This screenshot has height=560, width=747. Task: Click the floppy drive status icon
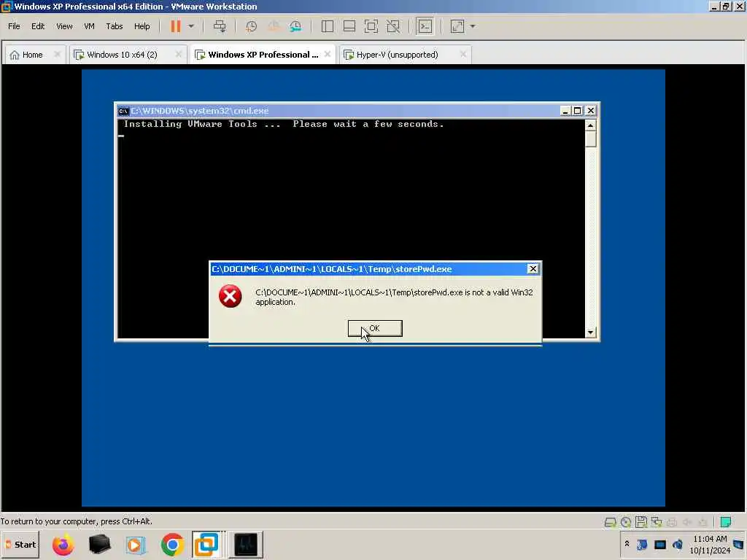click(x=641, y=522)
